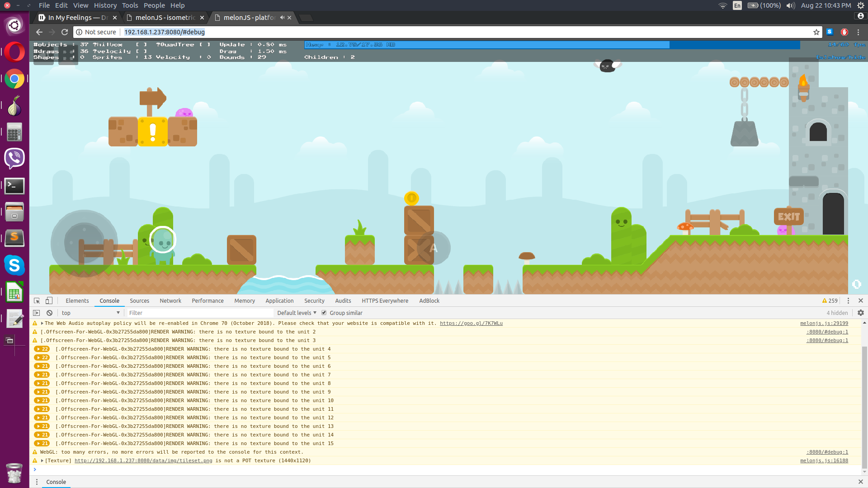Click [s]show/hide debug panel toggle
868x488 pixels.
tap(841, 57)
